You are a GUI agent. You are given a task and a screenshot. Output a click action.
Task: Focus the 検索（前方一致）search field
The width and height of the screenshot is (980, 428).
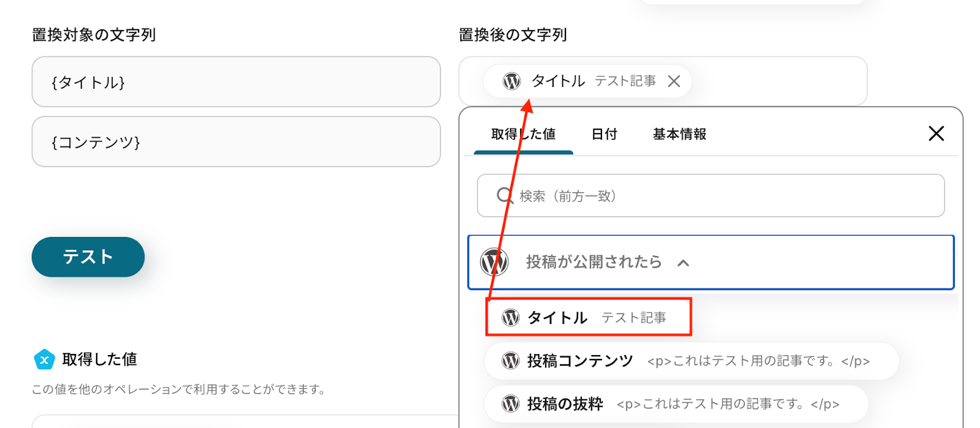pyautogui.click(x=710, y=195)
